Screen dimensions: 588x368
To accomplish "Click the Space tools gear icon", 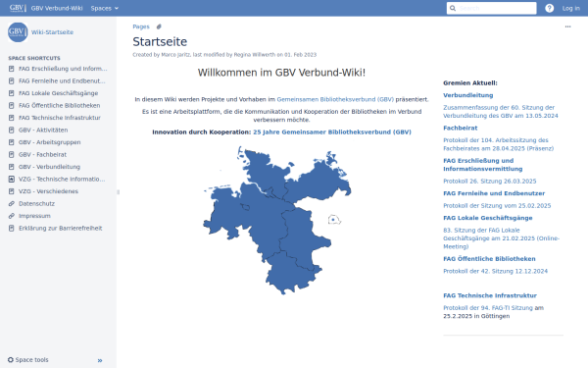I will coord(11,360).
